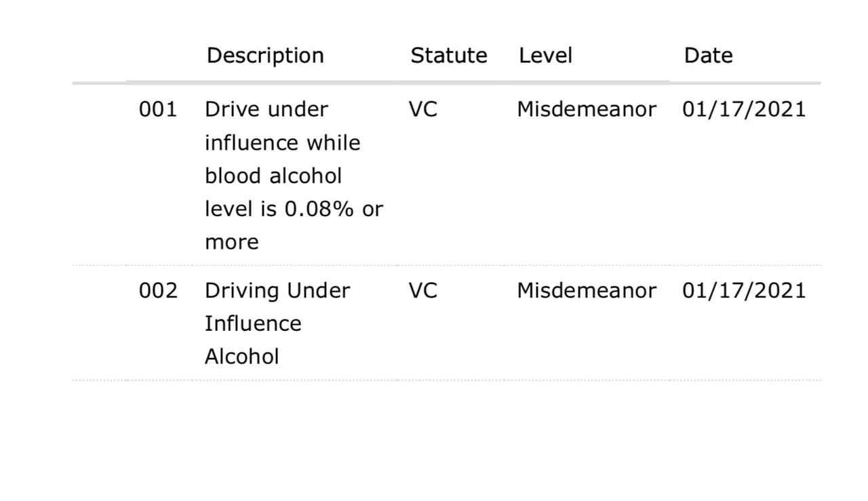Click the "influence while" description line

[x=282, y=143]
